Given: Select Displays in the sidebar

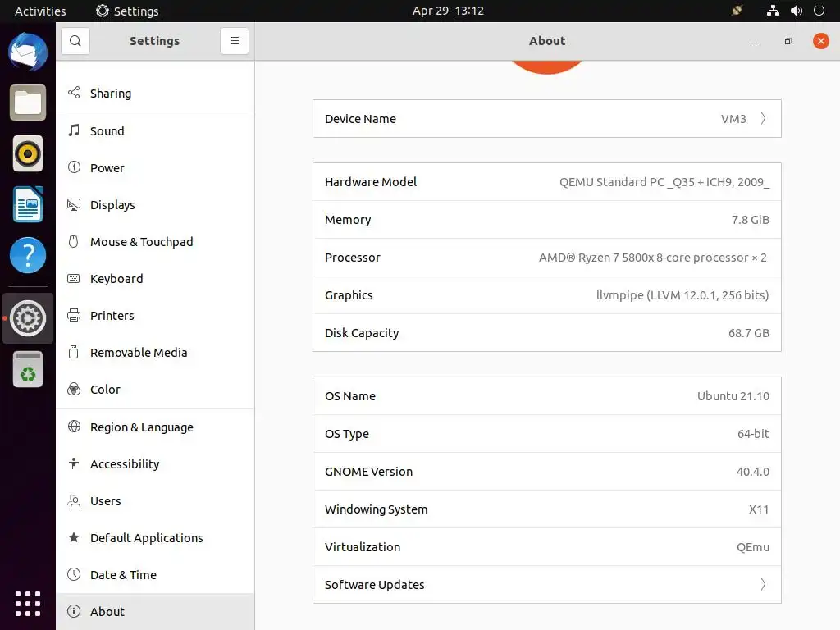Looking at the screenshot, I should [155, 204].
